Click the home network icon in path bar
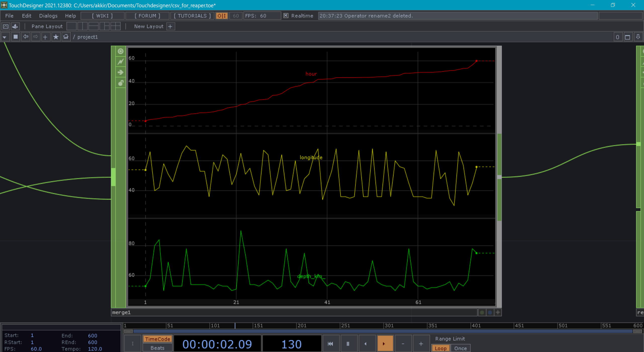This screenshot has width=644, height=352. (x=66, y=37)
